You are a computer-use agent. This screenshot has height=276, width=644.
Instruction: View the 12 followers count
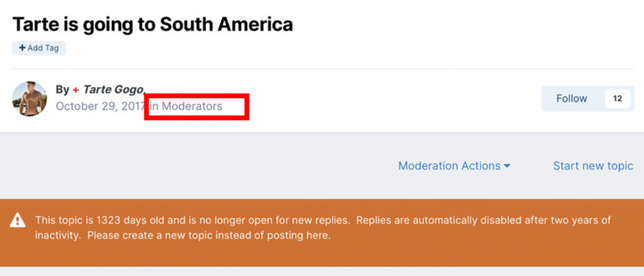tap(617, 99)
